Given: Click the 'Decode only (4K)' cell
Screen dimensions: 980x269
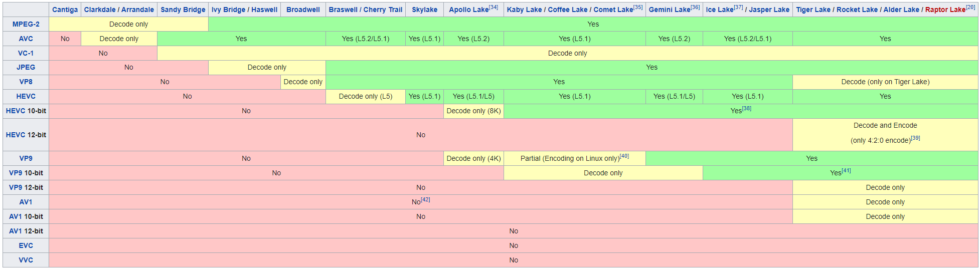Looking at the screenshot, I should coord(473,158).
